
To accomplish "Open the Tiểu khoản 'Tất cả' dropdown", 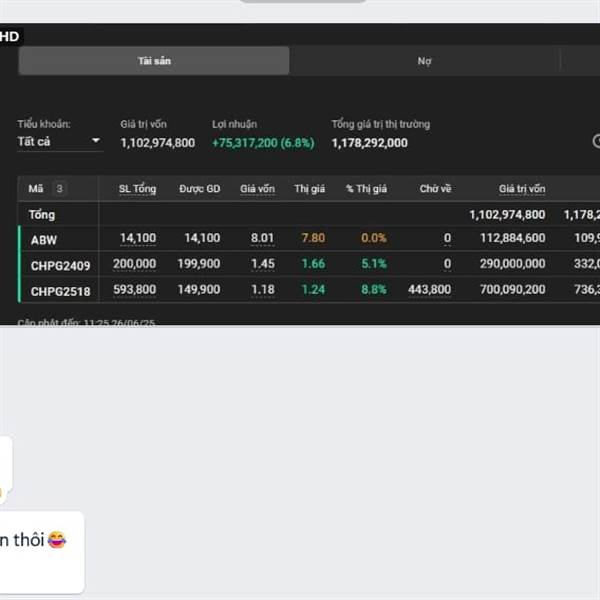I will [x=59, y=142].
